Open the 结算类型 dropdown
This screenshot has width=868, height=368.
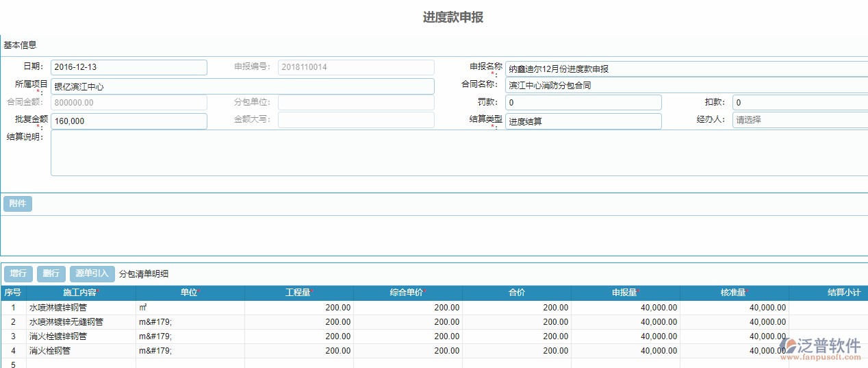583,121
